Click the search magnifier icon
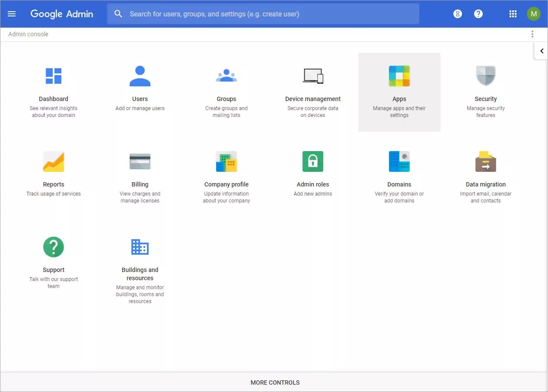 (x=118, y=14)
